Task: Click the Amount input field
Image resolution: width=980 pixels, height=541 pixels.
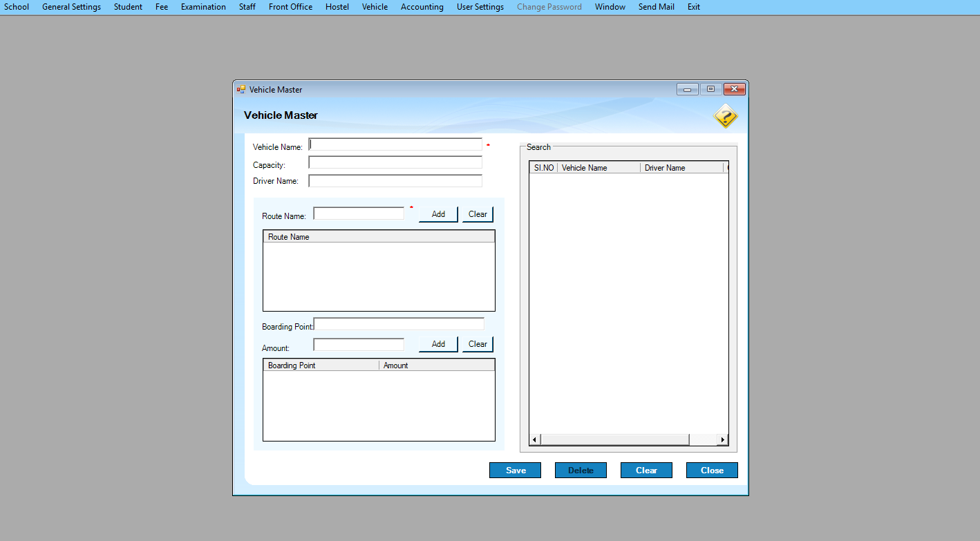Action: point(359,344)
